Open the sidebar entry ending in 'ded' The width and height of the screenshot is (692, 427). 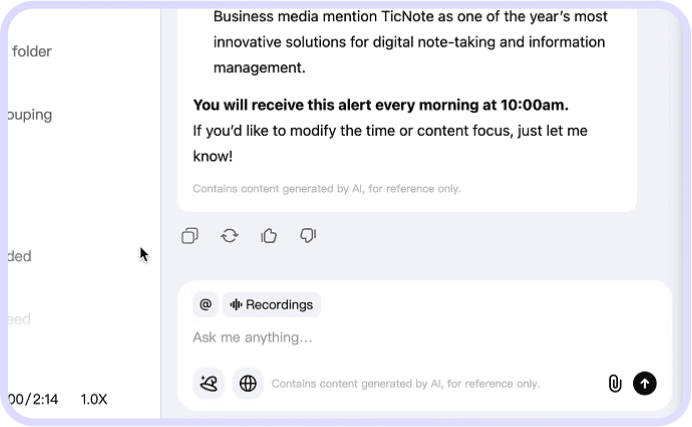(x=20, y=256)
